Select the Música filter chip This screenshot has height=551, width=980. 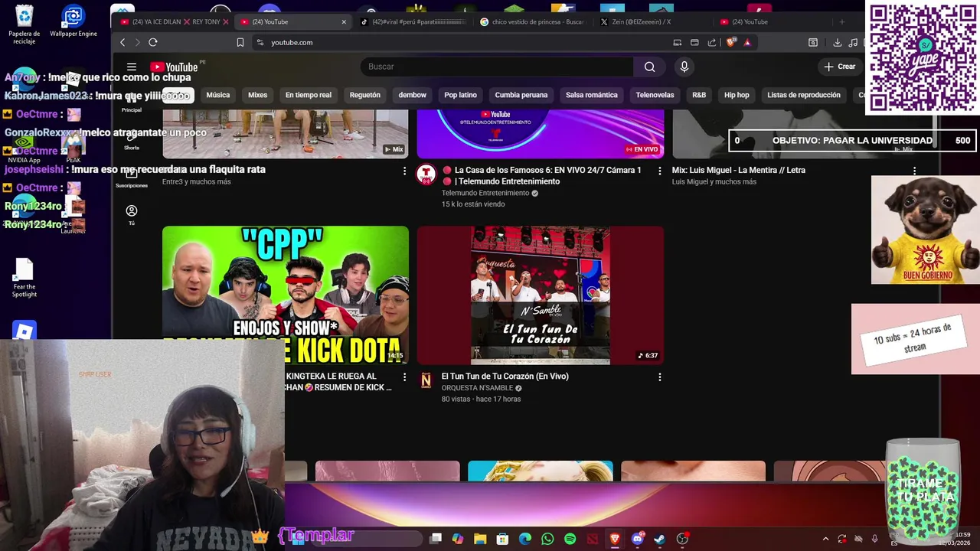click(x=218, y=95)
